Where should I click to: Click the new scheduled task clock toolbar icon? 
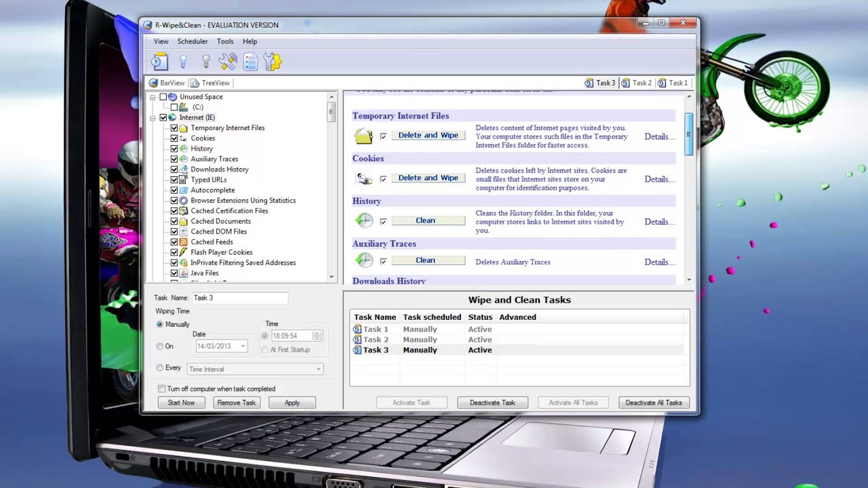pos(159,62)
